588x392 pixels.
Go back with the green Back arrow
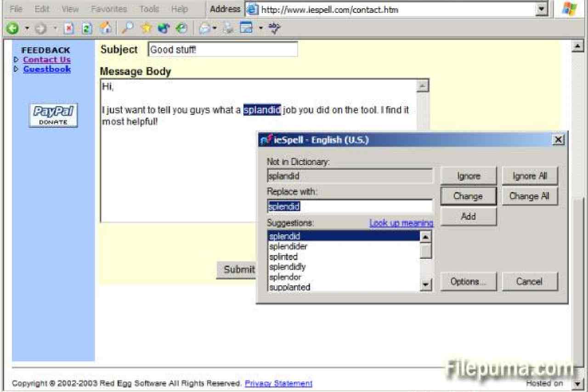point(12,28)
